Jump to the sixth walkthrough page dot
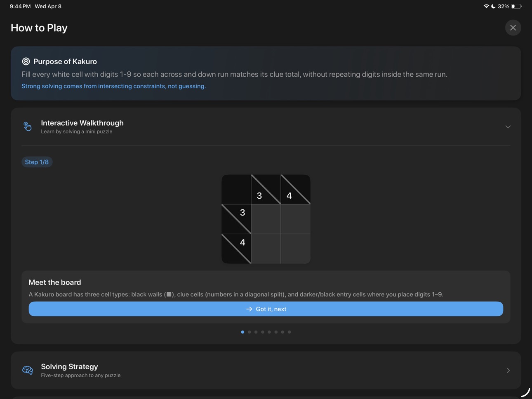 (x=276, y=332)
